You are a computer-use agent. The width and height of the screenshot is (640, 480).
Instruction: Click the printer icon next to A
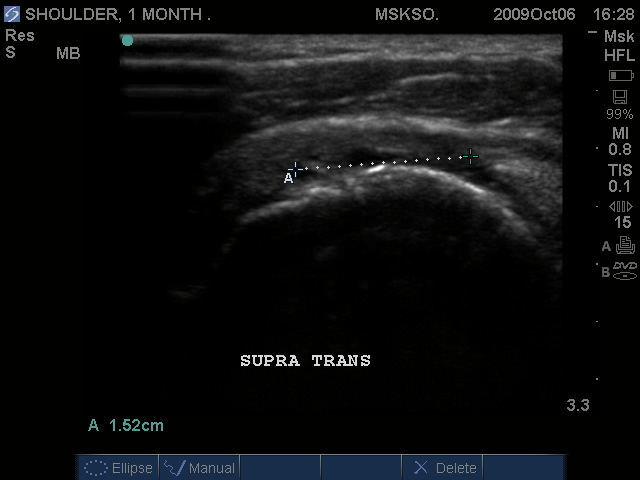pos(625,246)
